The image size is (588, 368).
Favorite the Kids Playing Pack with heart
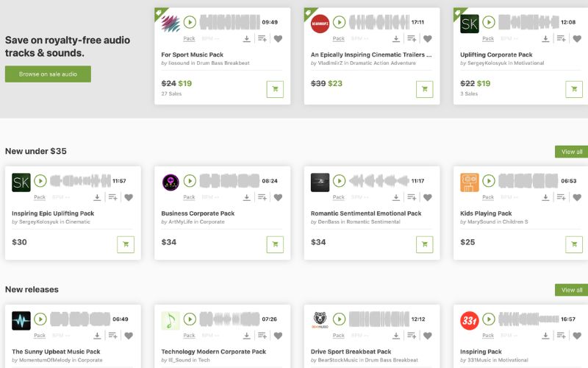[577, 197]
